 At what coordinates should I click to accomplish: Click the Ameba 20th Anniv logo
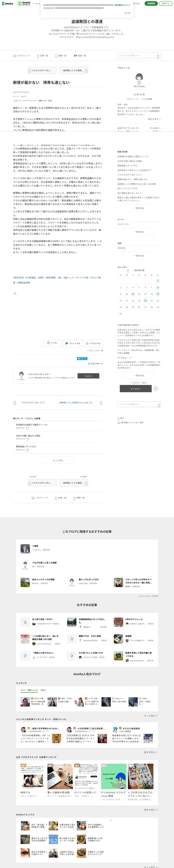click(x=24, y=3)
